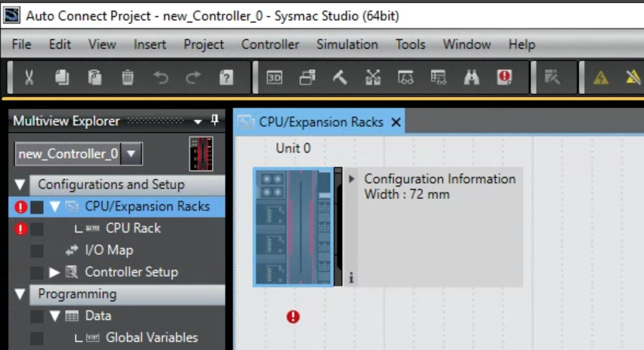Viewport: 644px width, 350px height.
Task: Toggle the square box beside CPU Rack
Action: [x=37, y=228]
